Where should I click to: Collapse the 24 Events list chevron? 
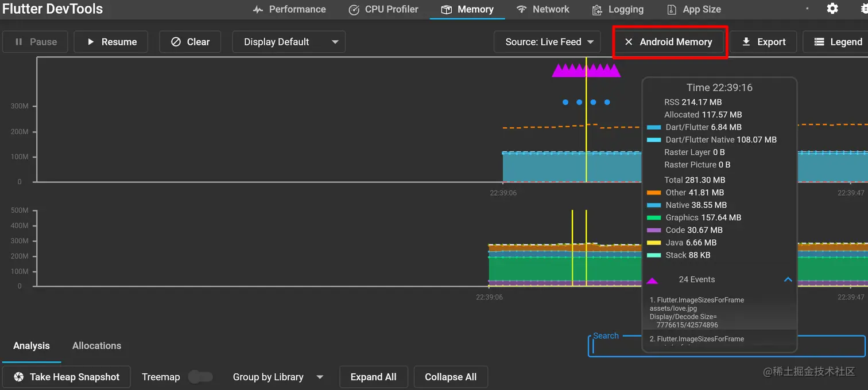[788, 279]
